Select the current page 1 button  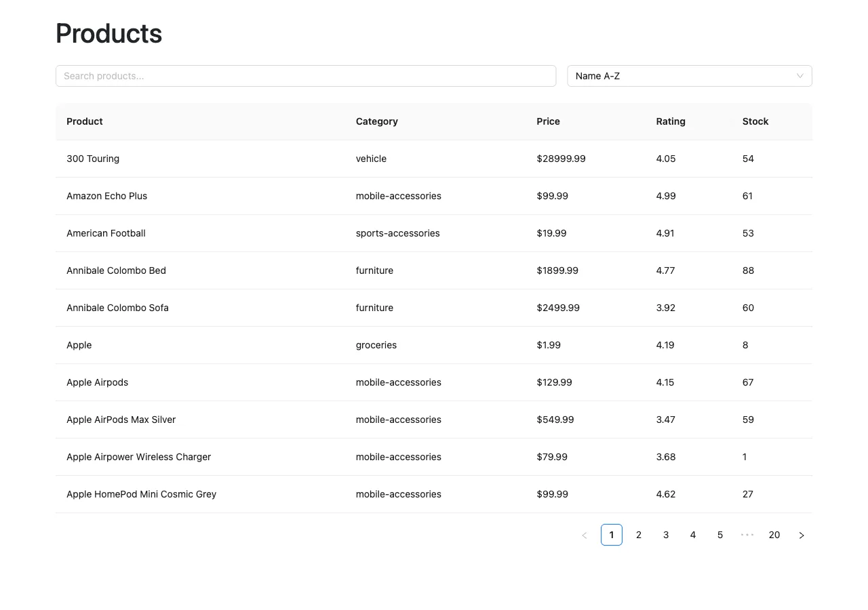click(x=612, y=535)
